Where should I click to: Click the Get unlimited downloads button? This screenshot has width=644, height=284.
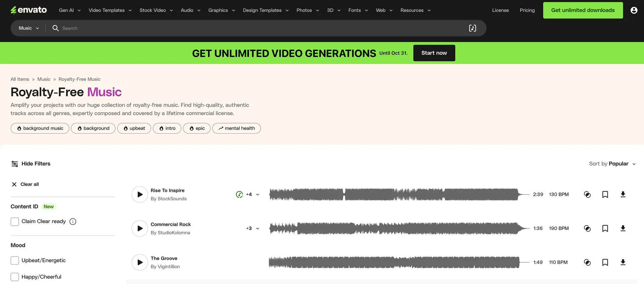click(583, 10)
